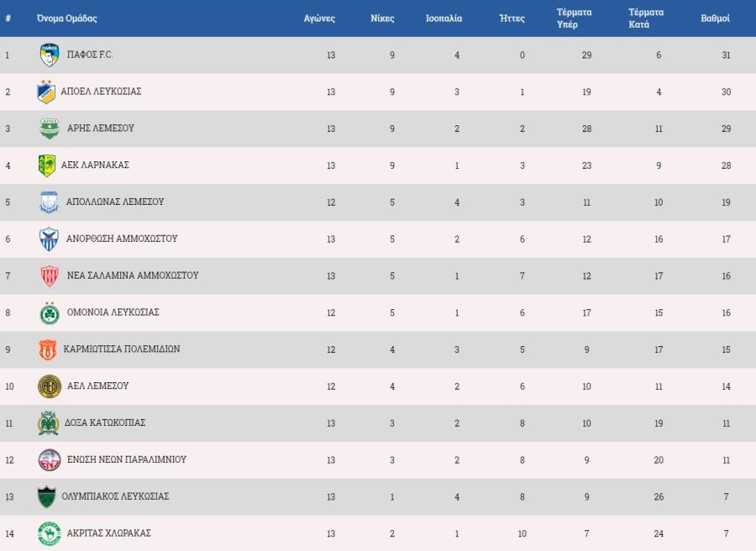Click the ΑΕΚ ΛΑΡΝΑΚΑΣ yellow-green badge
Screen dimensions: 756x551
tap(47, 165)
